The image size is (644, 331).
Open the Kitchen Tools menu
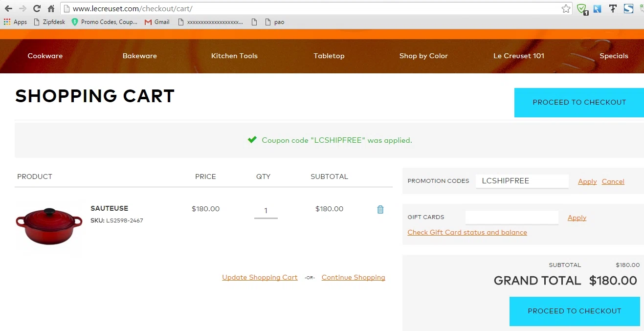click(x=234, y=56)
